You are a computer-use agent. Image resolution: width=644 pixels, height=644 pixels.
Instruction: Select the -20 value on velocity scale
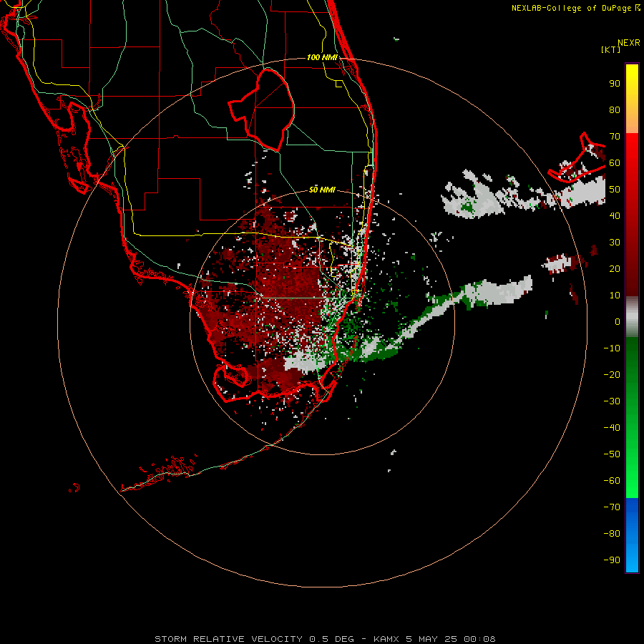click(x=612, y=374)
